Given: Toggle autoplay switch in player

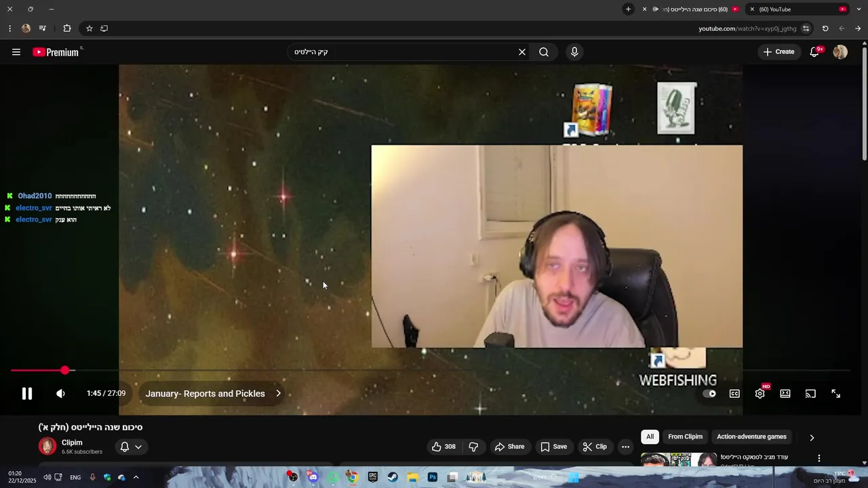Looking at the screenshot, I should 709,394.
